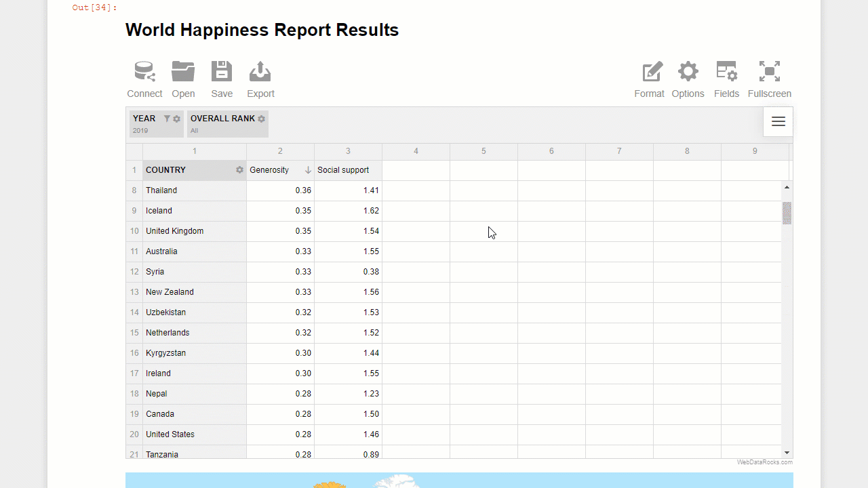Viewport: 868px width, 488px height.
Task: Select the Social support column header
Action: tap(348, 170)
